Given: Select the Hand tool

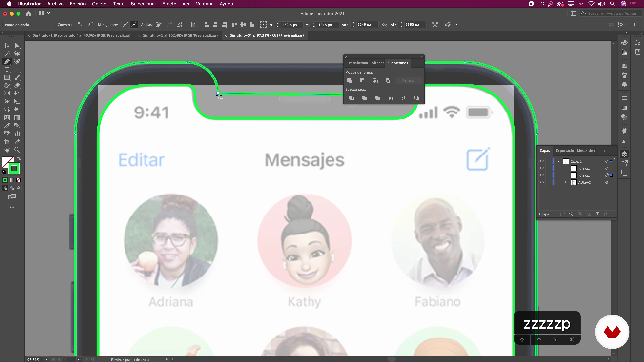Looking at the screenshot, I should [x=7, y=150].
